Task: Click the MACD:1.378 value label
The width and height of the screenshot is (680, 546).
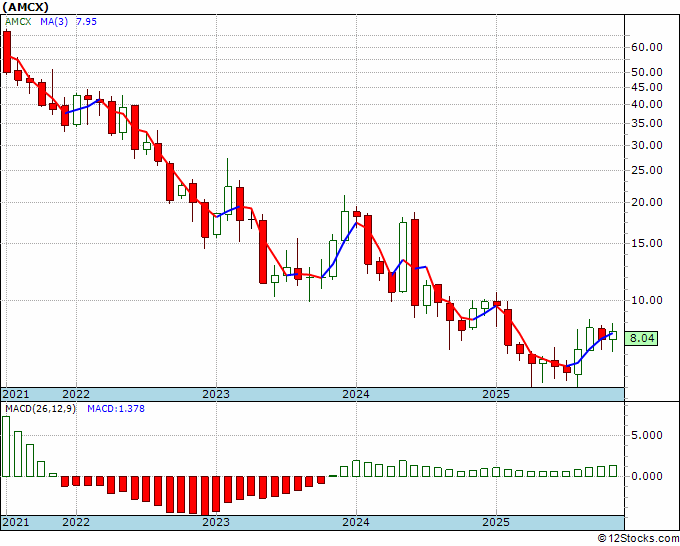Action: click(116, 409)
